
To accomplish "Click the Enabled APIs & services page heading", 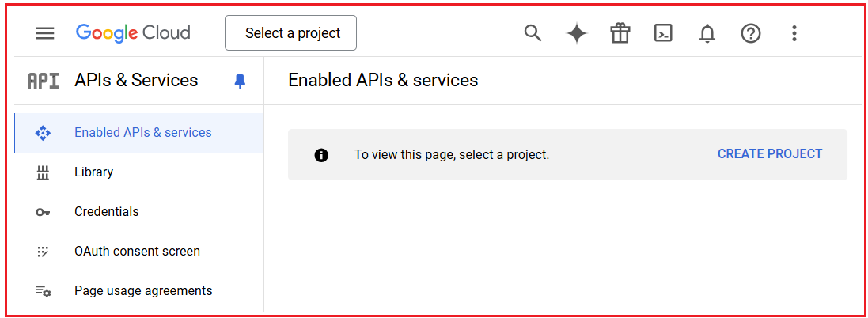I will 383,80.
